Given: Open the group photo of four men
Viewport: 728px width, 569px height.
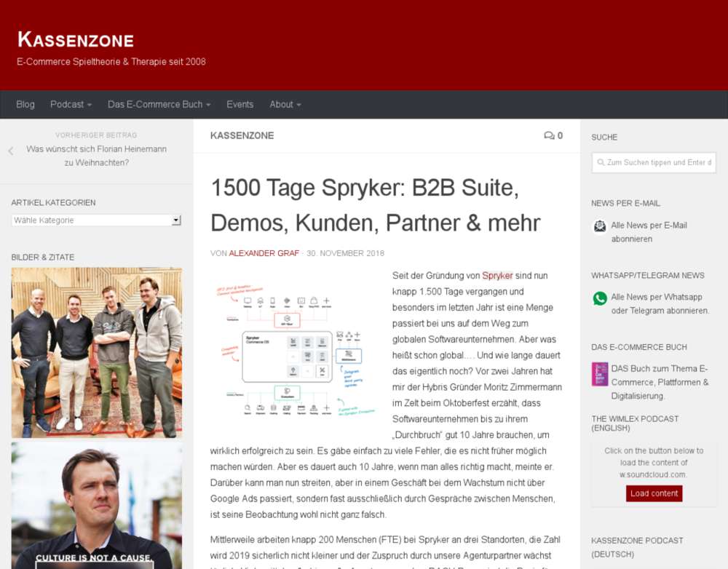Looking at the screenshot, I should pyautogui.click(x=97, y=353).
